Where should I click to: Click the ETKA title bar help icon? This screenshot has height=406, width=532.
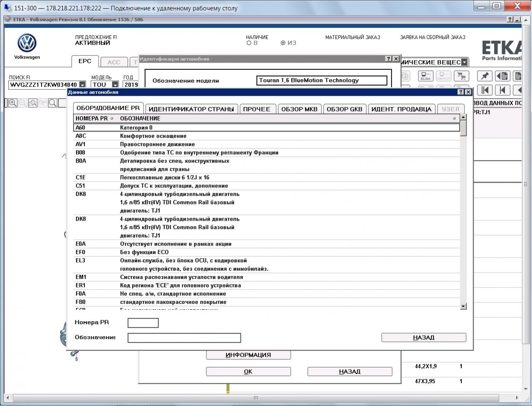[510, 20]
